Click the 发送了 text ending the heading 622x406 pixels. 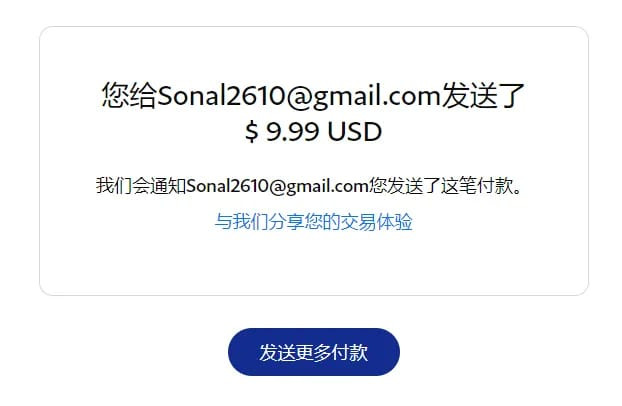click(x=484, y=95)
